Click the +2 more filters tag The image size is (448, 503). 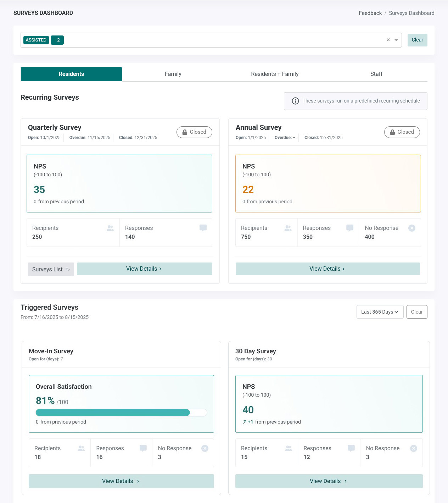(x=57, y=40)
